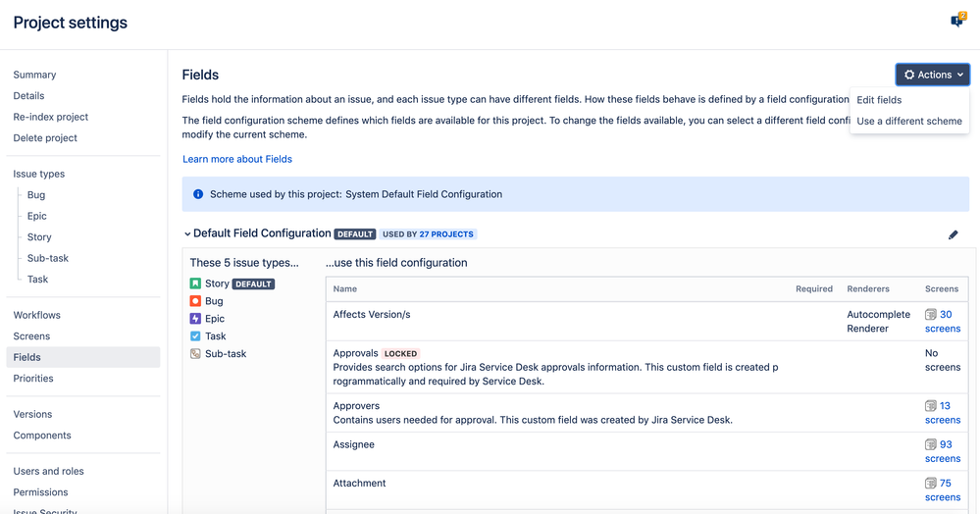The height and width of the screenshot is (514, 980).
Task: Click the Autocomplete Renderer text
Action: [879, 322]
